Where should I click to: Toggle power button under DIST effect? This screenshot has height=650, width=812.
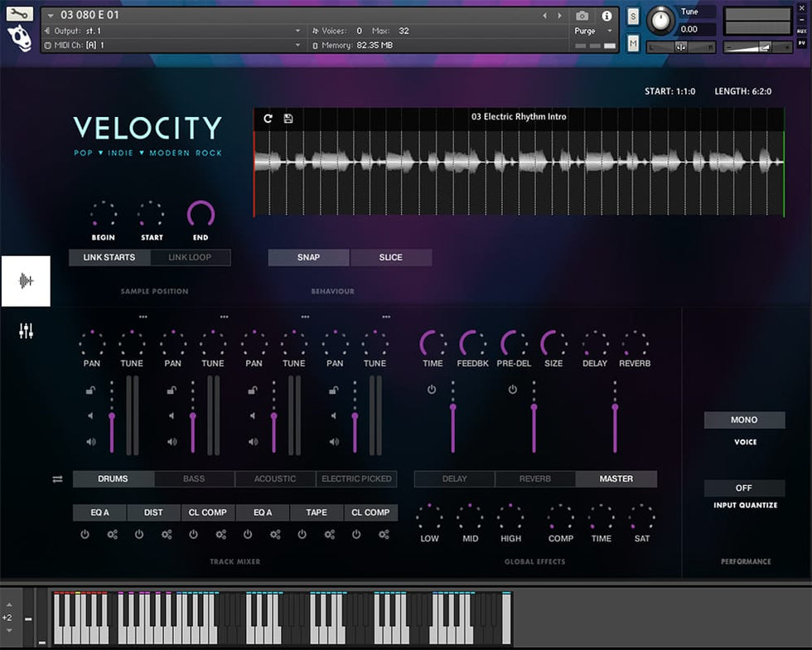click(x=139, y=535)
